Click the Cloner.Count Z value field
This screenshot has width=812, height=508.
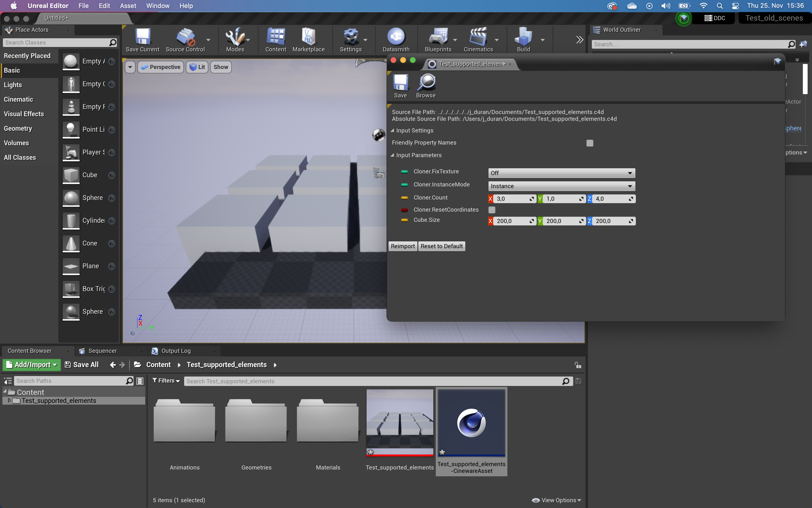tap(614, 199)
